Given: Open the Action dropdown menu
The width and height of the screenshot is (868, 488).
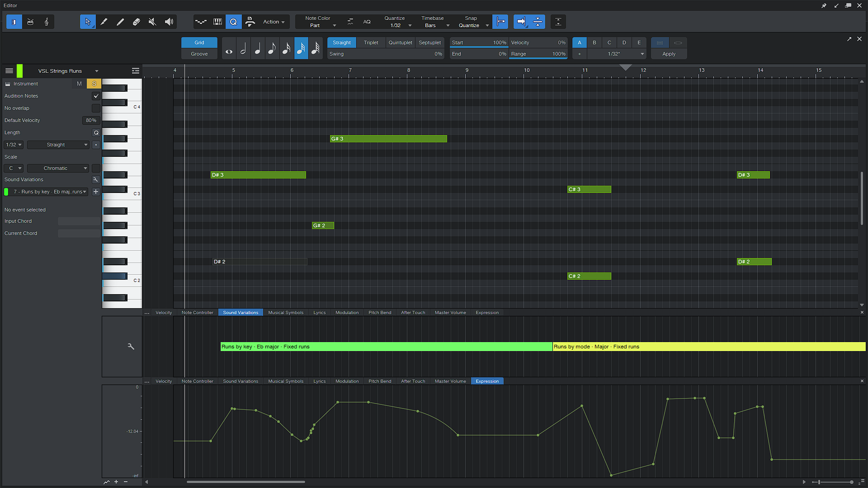Looking at the screenshot, I should [274, 22].
